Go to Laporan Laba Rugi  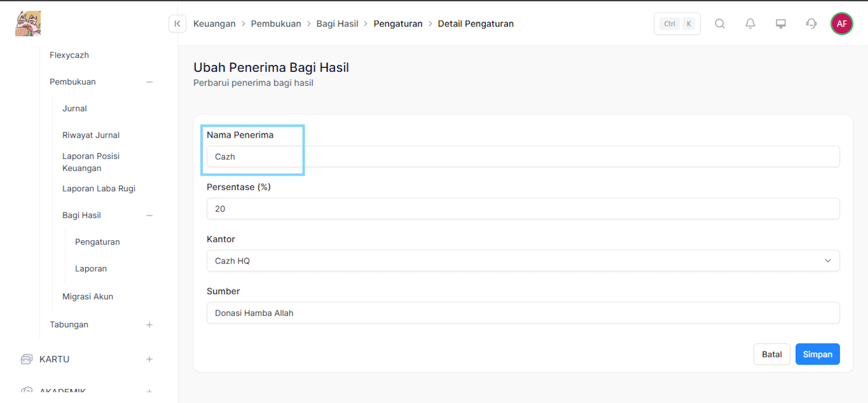(99, 189)
